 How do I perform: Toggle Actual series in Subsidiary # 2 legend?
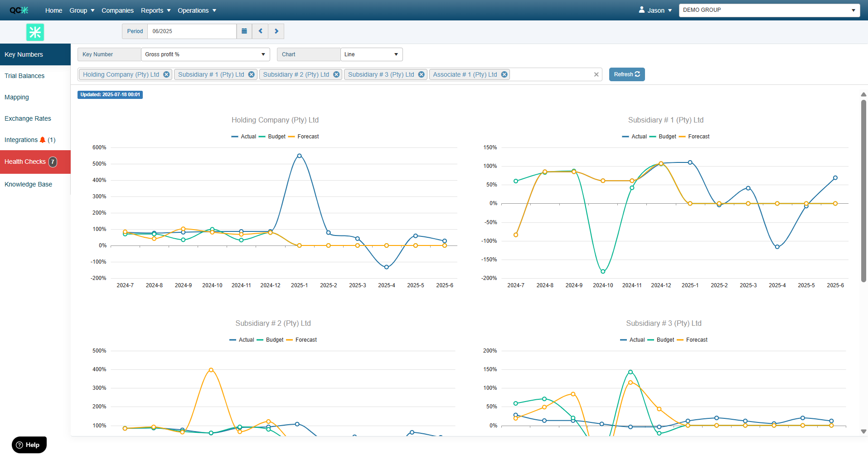click(242, 340)
